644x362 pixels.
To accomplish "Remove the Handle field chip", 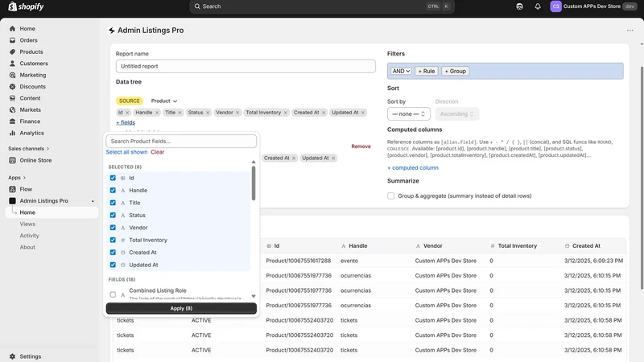I will (x=157, y=113).
